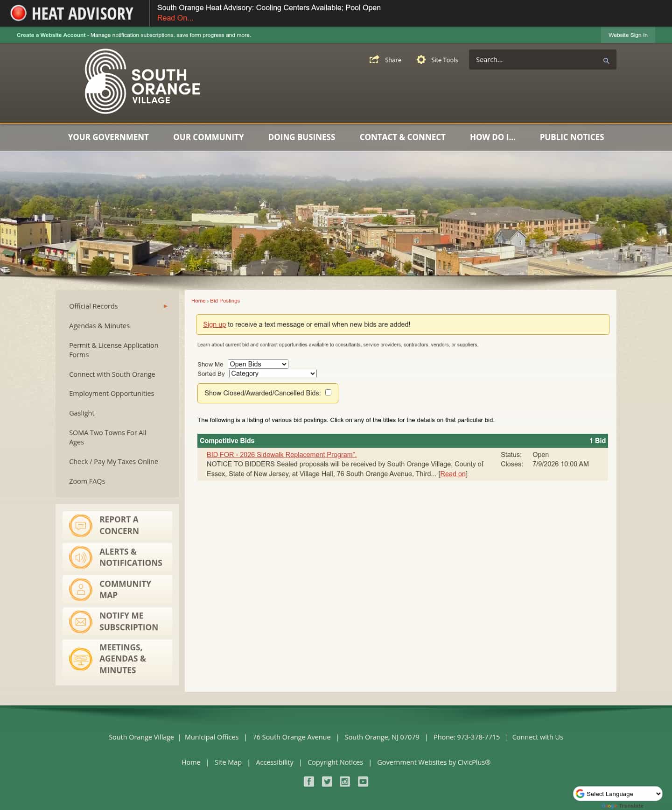Open Gaslight sidebar link

[82, 413]
